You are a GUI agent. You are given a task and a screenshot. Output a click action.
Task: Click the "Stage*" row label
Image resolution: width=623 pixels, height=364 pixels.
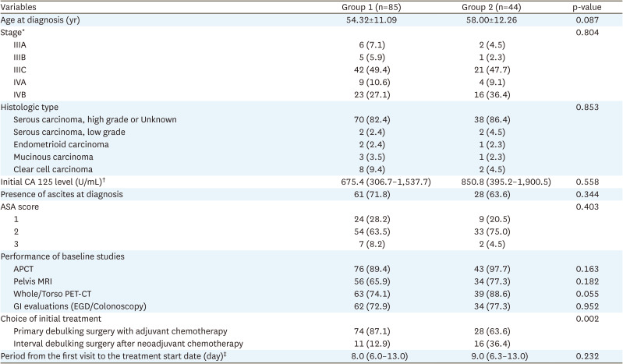tap(11, 33)
